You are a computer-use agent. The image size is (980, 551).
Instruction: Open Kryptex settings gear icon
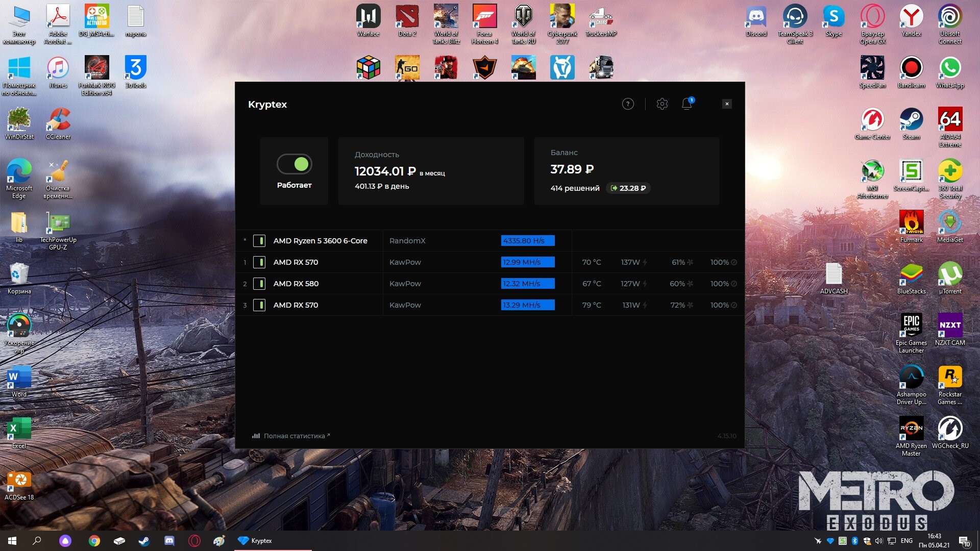(662, 104)
